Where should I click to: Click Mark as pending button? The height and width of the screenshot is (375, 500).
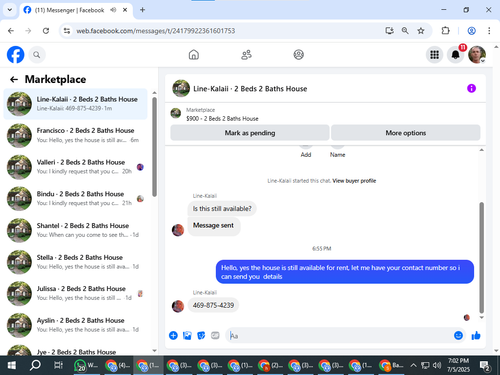coord(250,133)
